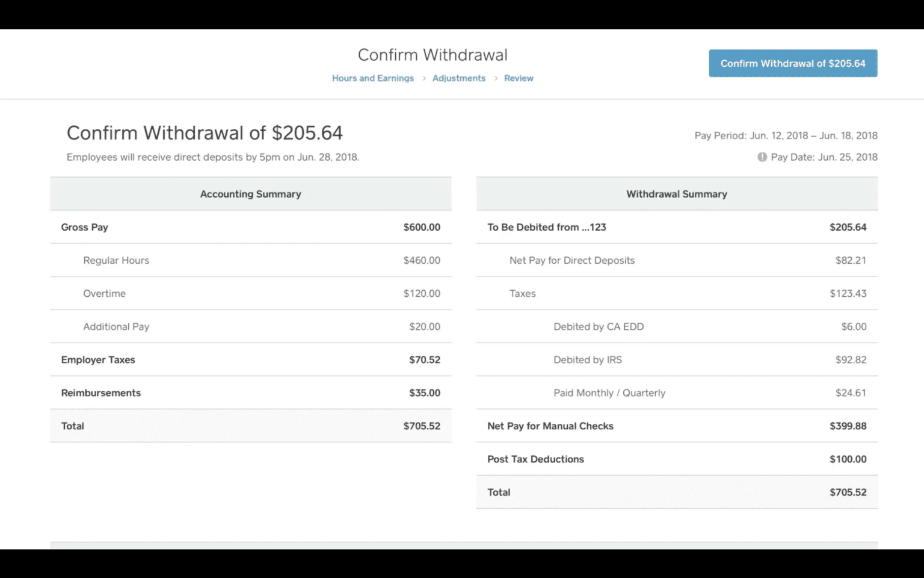
Task: Click the Net Pay for Direct Deposits row
Action: pyautogui.click(x=676, y=260)
